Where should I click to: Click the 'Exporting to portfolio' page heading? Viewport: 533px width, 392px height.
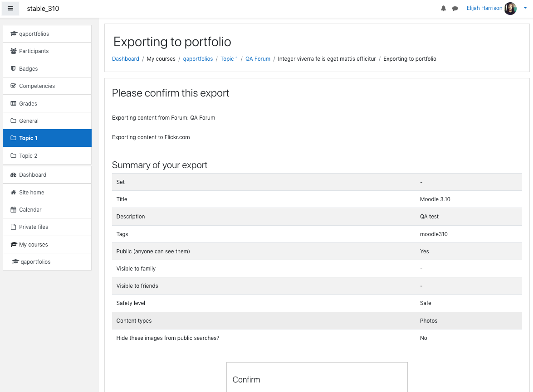click(172, 42)
